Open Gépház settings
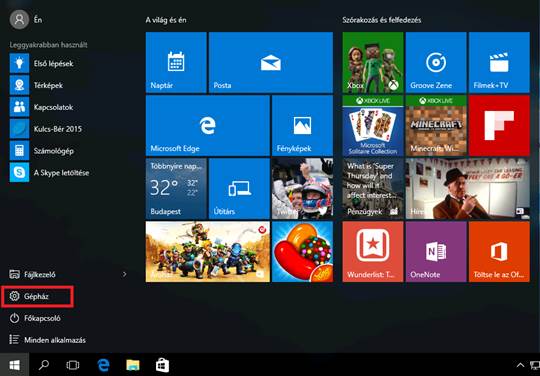This screenshot has height=376, width=540. tap(37, 296)
